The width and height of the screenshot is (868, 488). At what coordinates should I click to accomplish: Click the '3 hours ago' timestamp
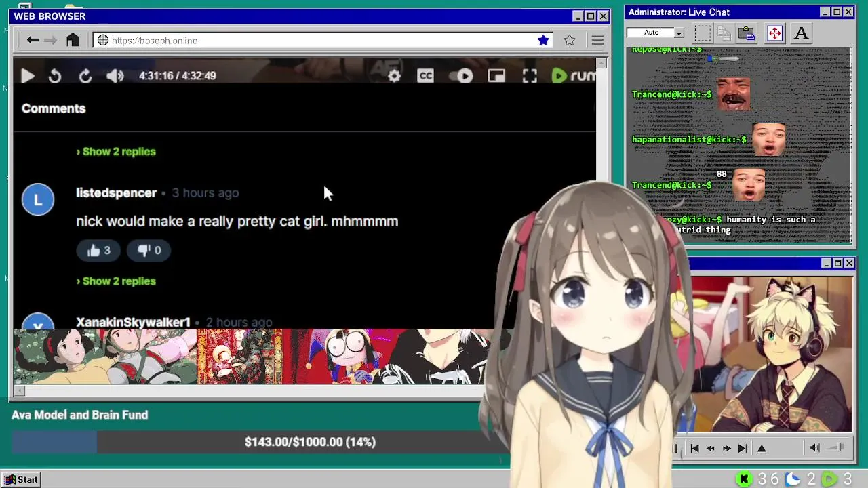(x=205, y=192)
